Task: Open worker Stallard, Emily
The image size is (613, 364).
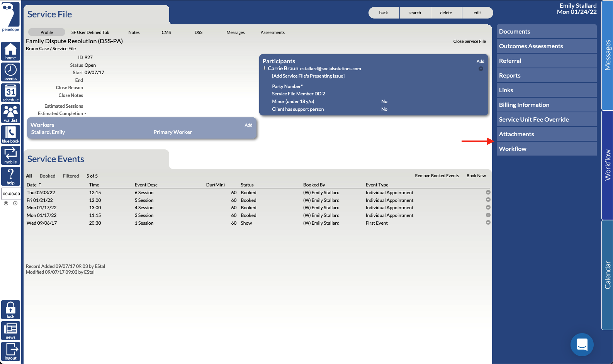Action: (48, 132)
